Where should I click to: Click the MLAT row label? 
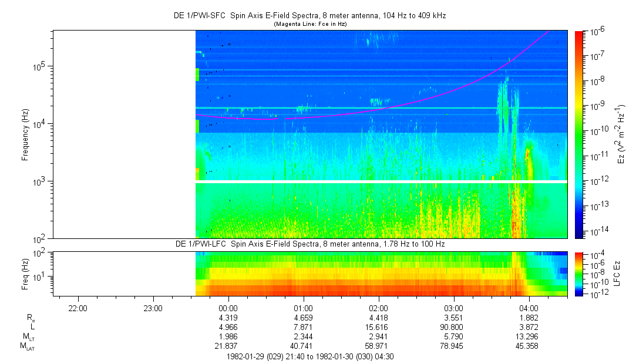click(28, 346)
